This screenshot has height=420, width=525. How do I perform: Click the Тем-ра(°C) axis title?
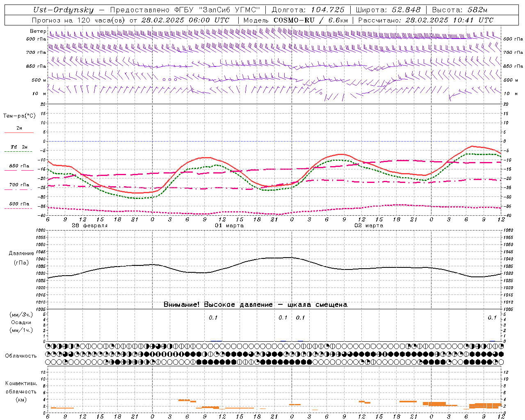[x=19, y=116]
